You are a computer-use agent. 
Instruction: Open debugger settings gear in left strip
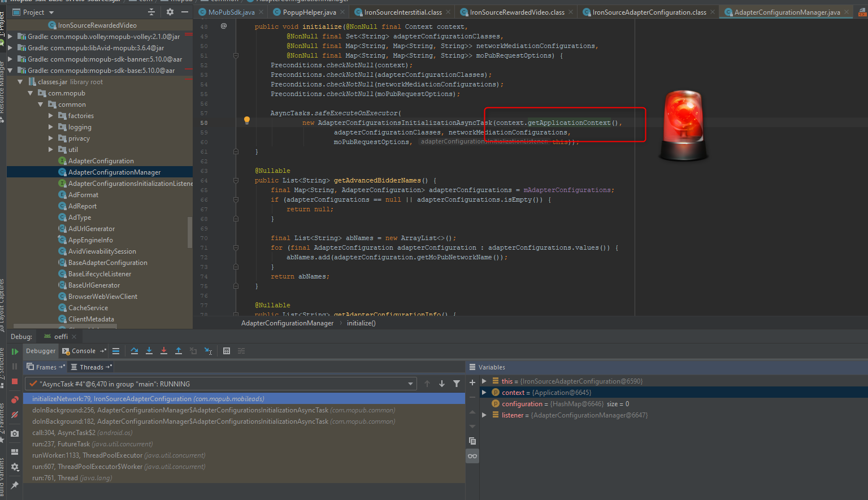click(15, 467)
